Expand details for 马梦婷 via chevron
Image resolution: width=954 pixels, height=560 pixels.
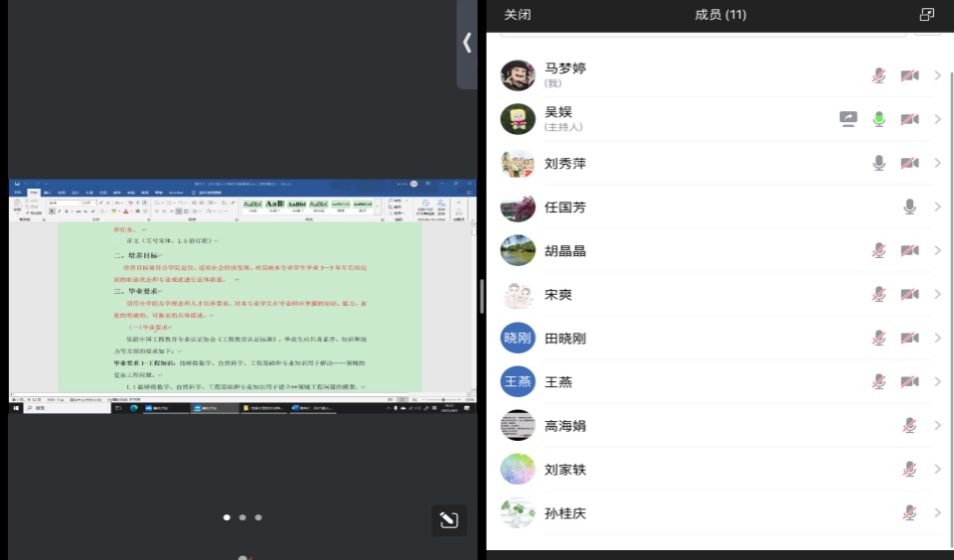[x=937, y=75]
